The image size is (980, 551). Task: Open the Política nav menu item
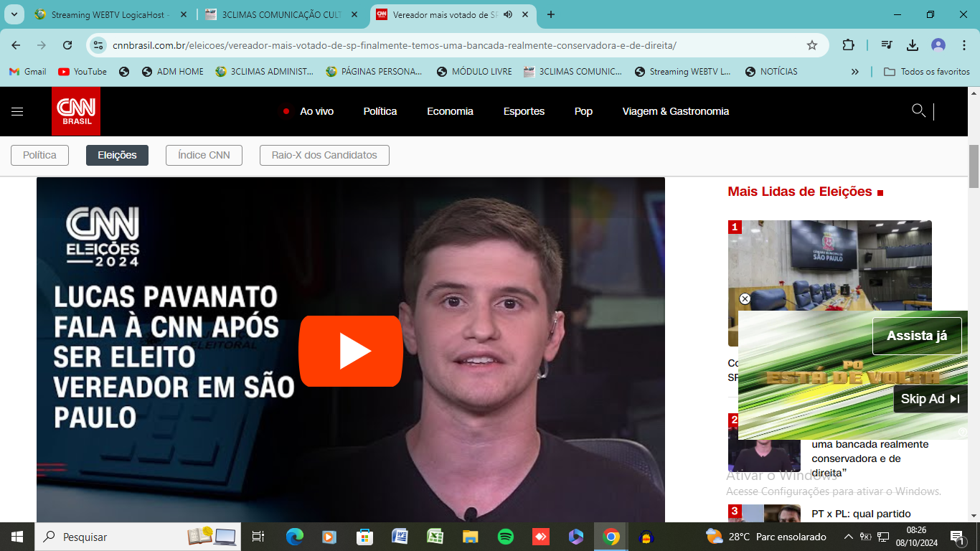click(x=380, y=111)
